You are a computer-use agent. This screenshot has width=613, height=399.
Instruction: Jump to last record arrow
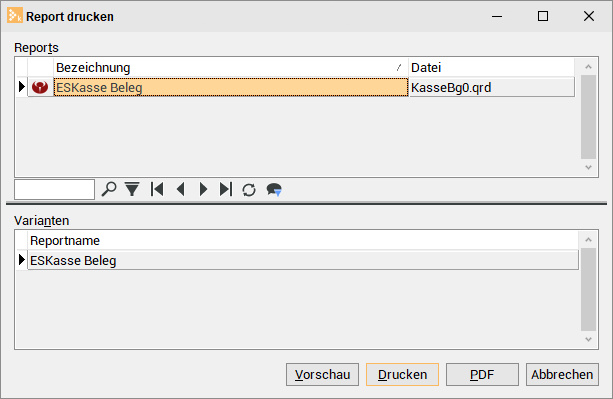pos(226,189)
